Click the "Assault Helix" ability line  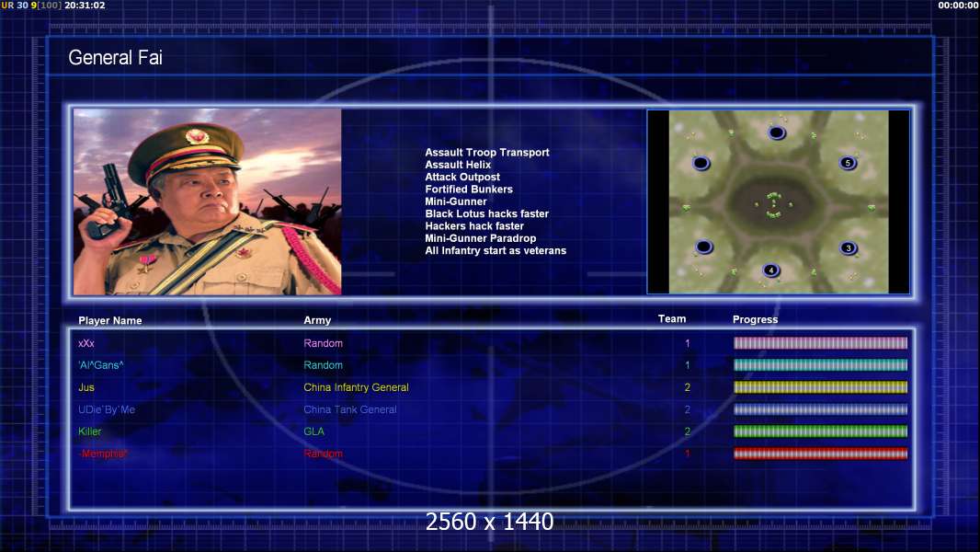(458, 165)
